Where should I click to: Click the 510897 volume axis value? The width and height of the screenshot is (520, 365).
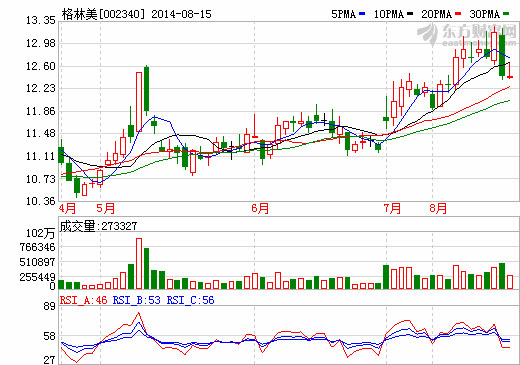[37, 262]
